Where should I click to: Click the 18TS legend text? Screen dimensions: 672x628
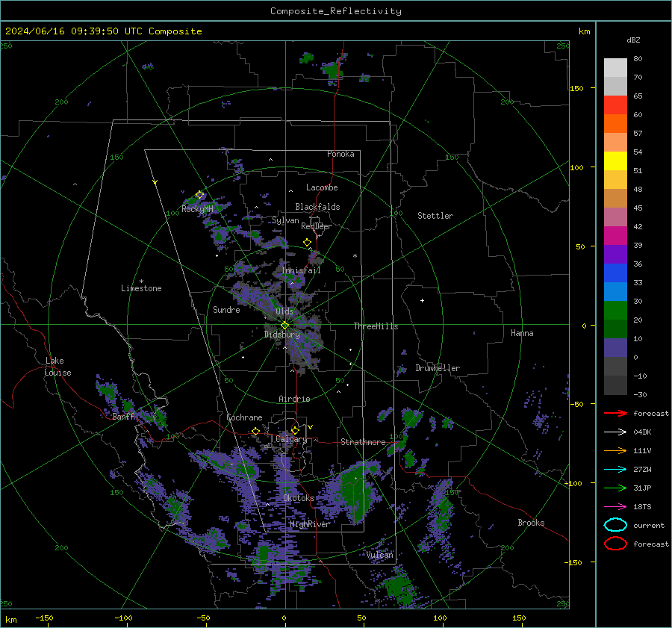coord(642,507)
